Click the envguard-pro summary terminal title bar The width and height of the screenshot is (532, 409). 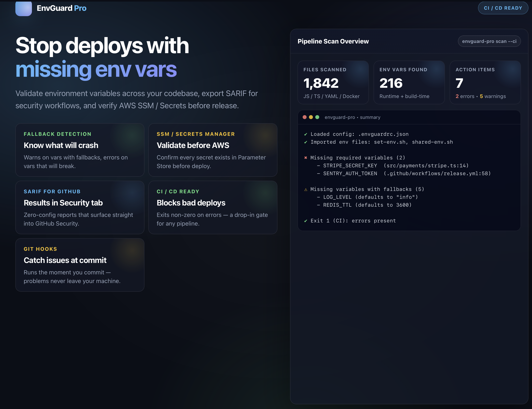pyautogui.click(x=352, y=117)
